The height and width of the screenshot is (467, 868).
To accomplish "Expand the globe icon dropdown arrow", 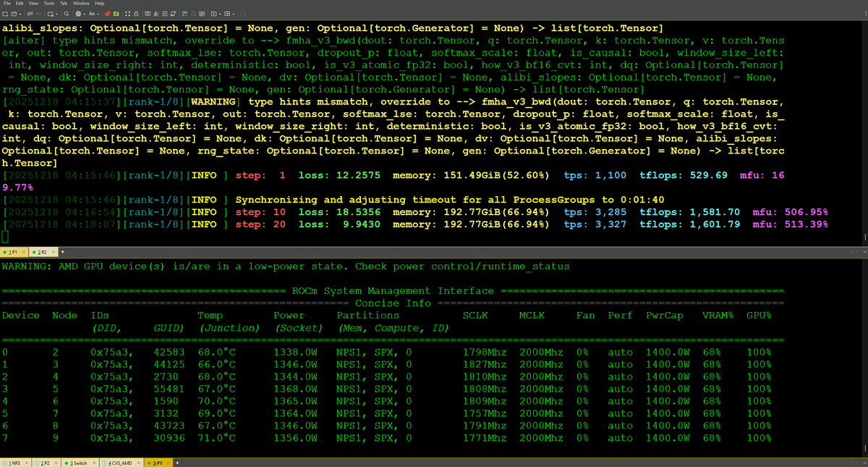I will pos(85,14).
